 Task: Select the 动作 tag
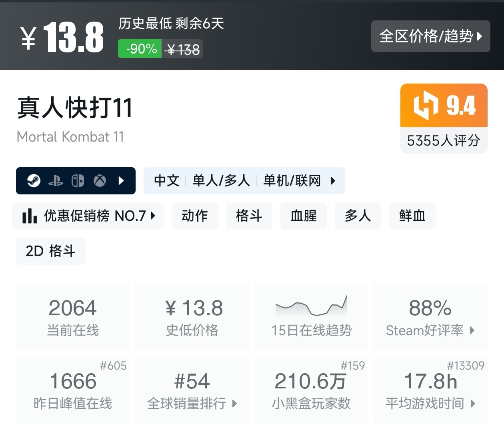coord(195,216)
